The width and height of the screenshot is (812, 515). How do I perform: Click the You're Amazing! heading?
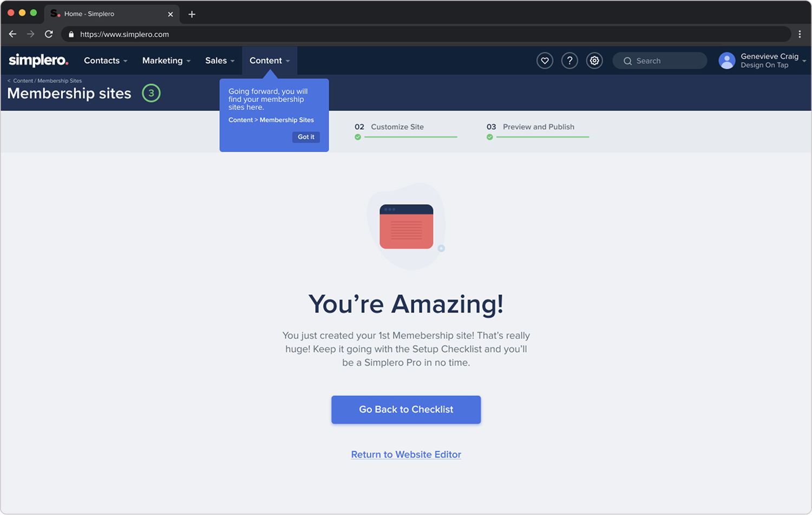pyautogui.click(x=406, y=304)
